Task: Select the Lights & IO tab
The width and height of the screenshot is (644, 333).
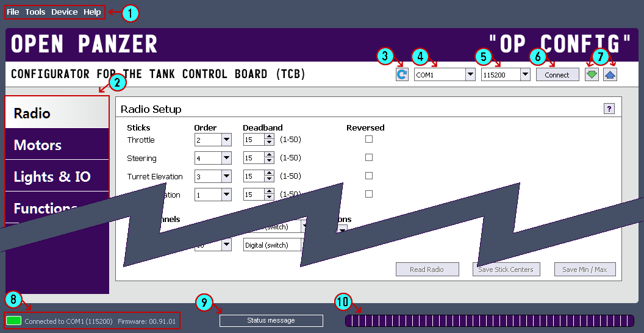Action: (52, 177)
